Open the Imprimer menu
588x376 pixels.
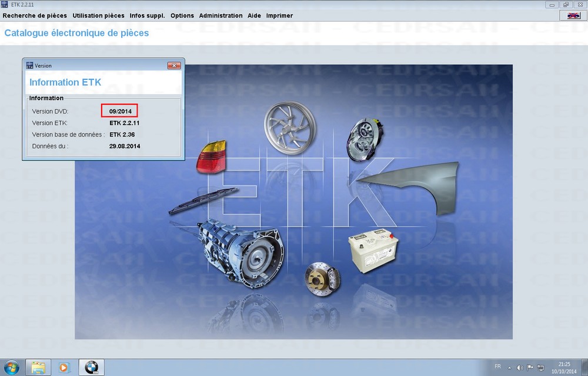click(x=279, y=16)
